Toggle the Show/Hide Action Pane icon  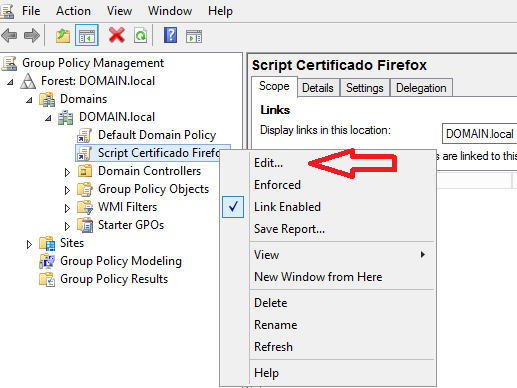(x=194, y=36)
